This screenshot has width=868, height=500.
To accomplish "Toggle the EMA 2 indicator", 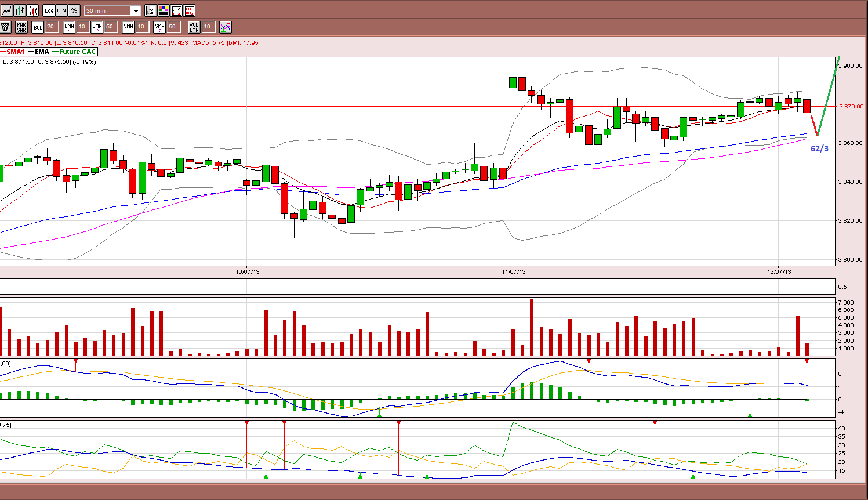I will click(x=97, y=27).
